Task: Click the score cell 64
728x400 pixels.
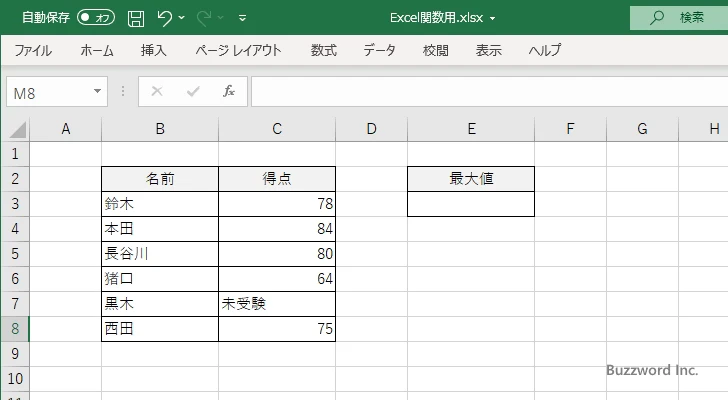Action: (x=277, y=279)
